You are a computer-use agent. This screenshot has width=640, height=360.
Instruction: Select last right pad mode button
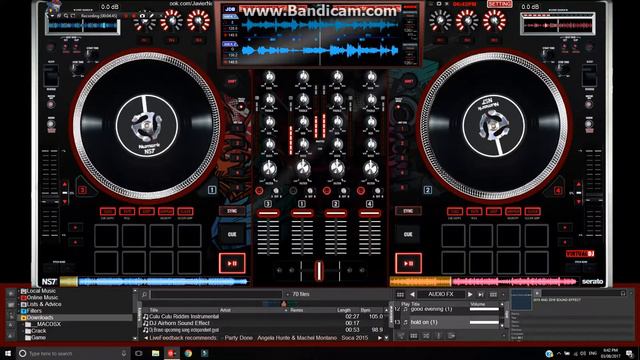click(532, 211)
